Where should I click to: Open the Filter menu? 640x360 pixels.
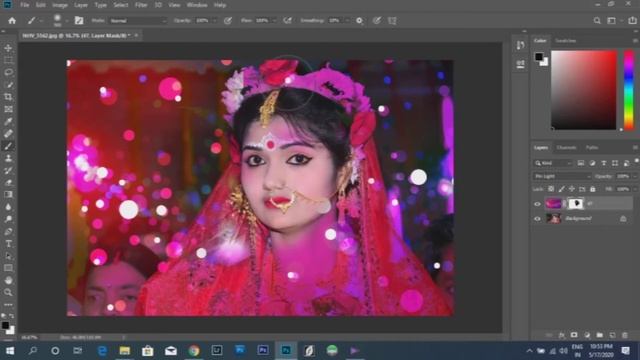tap(141, 5)
